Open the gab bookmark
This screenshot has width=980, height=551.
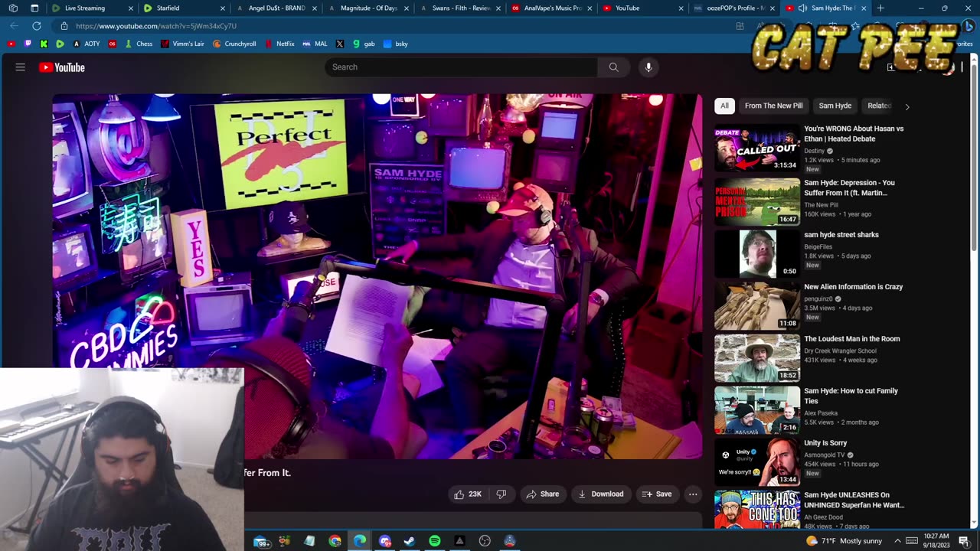364,44
